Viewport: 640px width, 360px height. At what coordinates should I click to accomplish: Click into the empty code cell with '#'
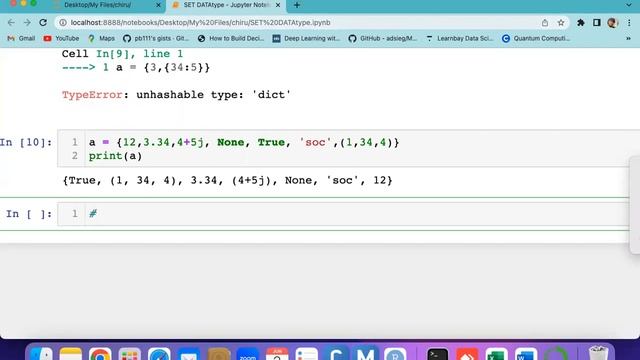[x=357, y=213]
